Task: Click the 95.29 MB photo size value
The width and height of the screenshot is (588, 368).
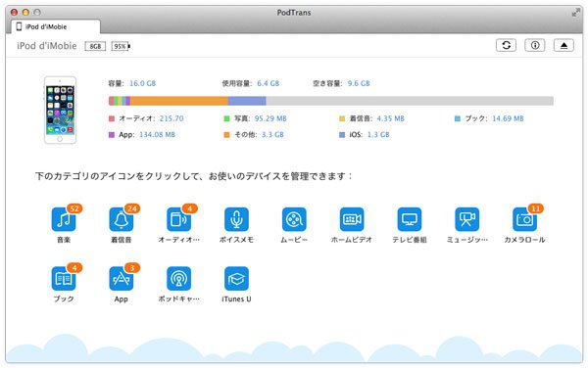Action: [x=270, y=118]
